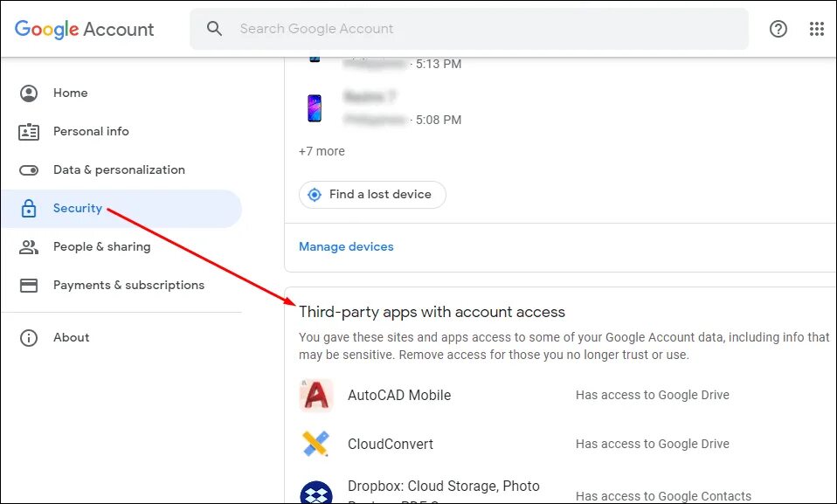837x504 pixels.
Task: Click the search magnifier icon
Action: (x=214, y=29)
